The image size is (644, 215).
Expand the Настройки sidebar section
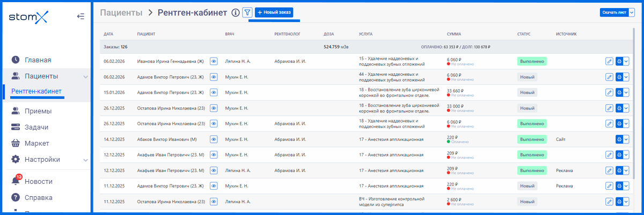(x=85, y=160)
